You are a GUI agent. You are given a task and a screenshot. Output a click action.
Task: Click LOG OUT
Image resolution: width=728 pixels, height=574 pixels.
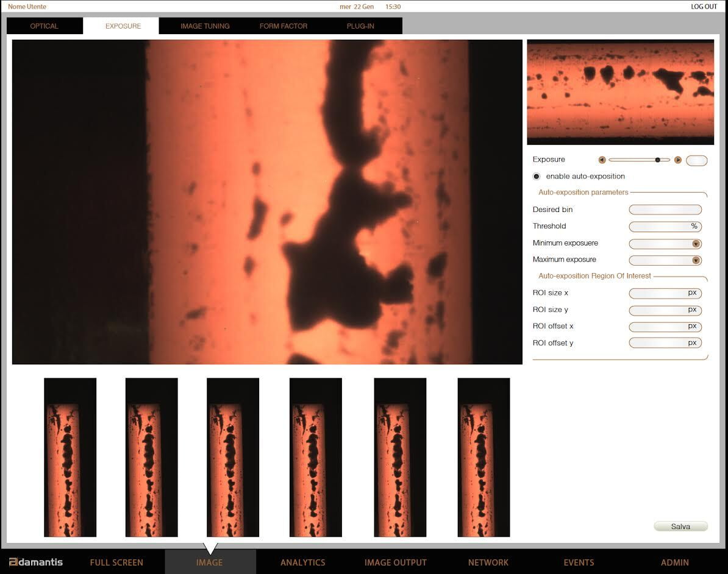(x=704, y=7)
